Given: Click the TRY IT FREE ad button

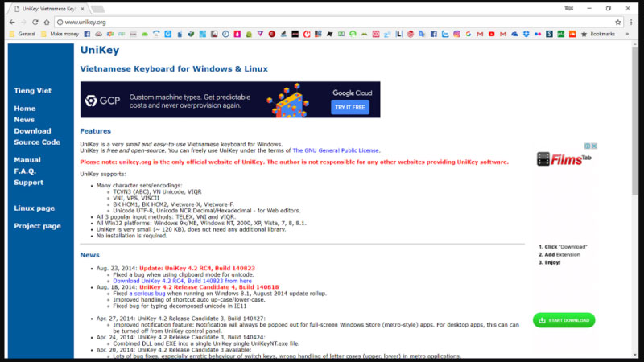Looking at the screenshot, I should point(350,107).
